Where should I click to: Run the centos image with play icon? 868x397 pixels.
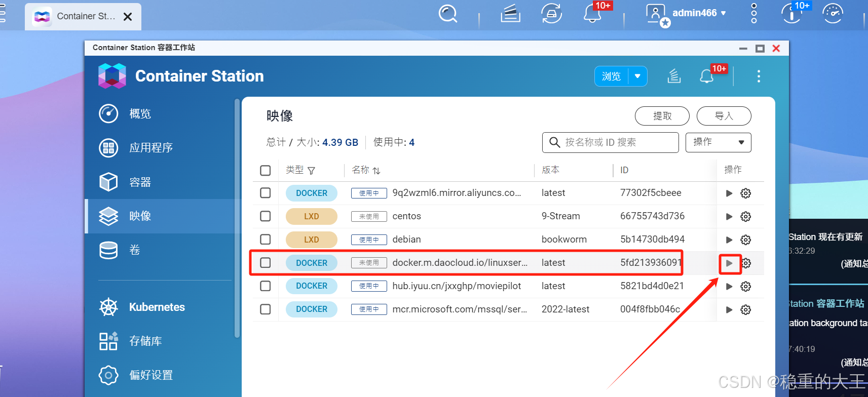729,217
